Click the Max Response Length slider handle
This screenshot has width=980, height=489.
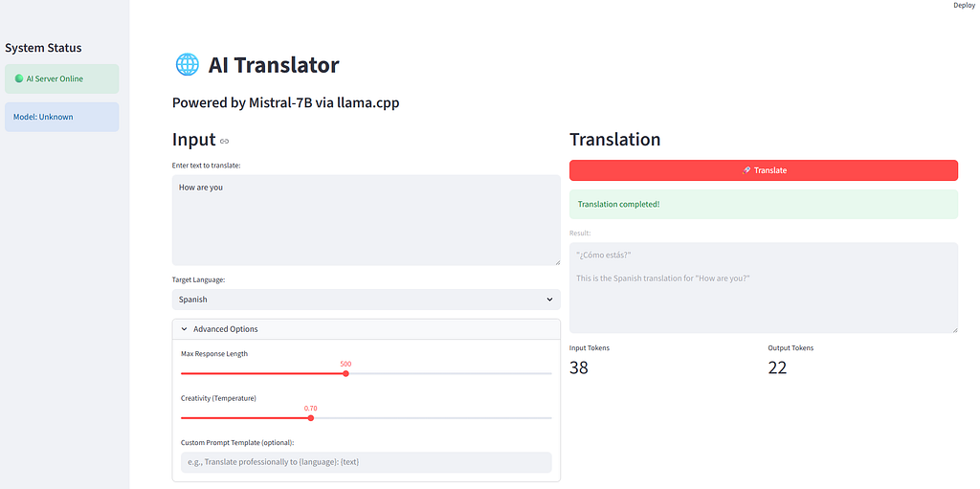pyautogui.click(x=345, y=373)
